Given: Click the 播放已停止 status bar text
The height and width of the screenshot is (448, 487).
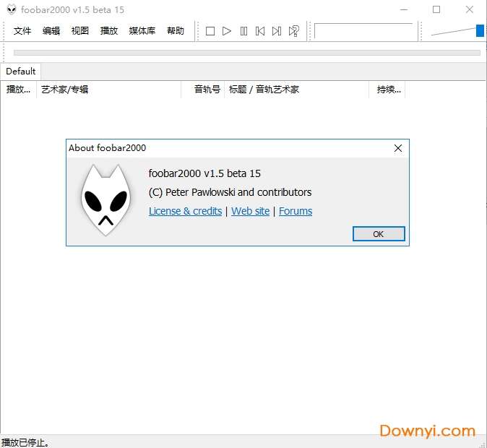Looking at the screenshot, I should [x=25, y=442].
